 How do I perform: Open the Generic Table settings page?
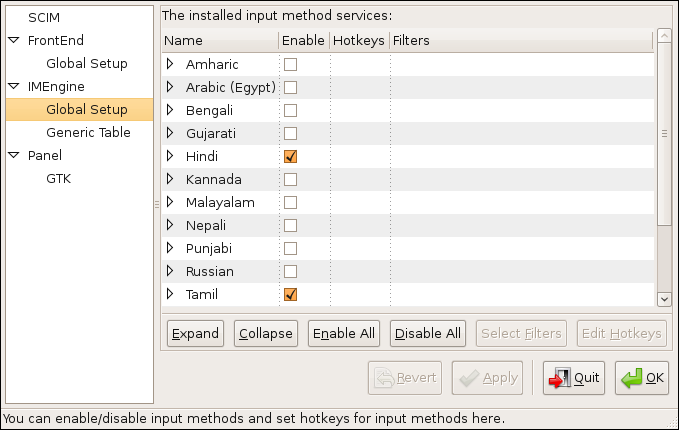point(88,133)
